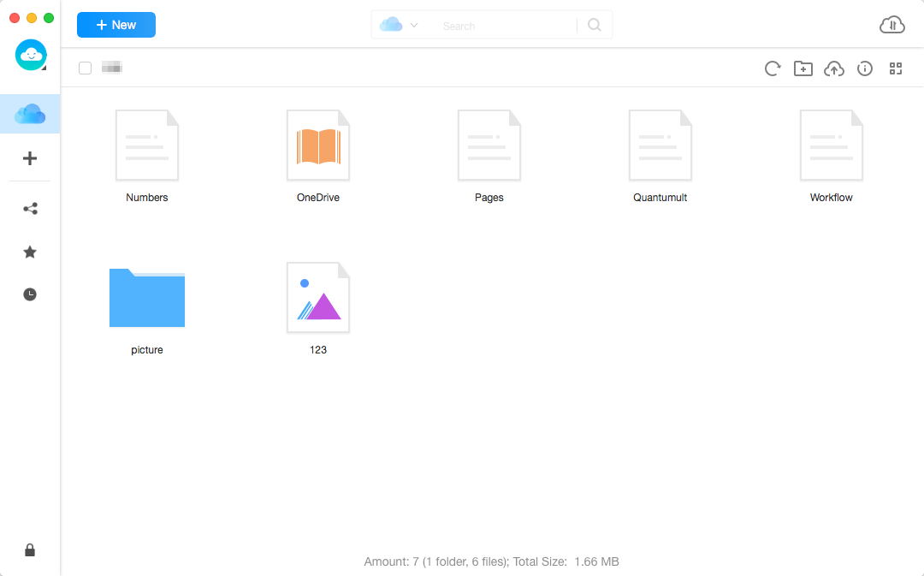924x576 pixels.
Task: Click the 'Numbers' file name text
Action: pyautogui.click(x=147, y=198)
